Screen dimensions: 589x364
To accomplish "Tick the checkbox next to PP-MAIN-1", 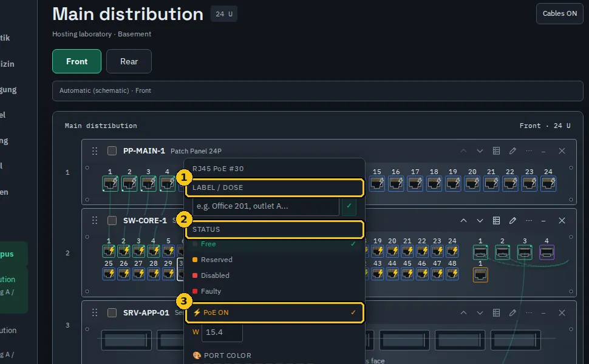I will pos(112,151).
